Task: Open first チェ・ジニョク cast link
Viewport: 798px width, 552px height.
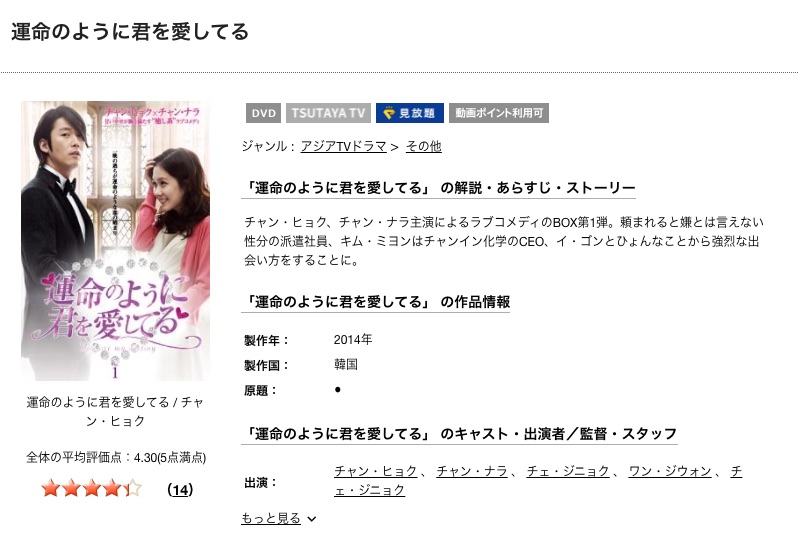Action: pyautogui.click(x=568, y=471)
